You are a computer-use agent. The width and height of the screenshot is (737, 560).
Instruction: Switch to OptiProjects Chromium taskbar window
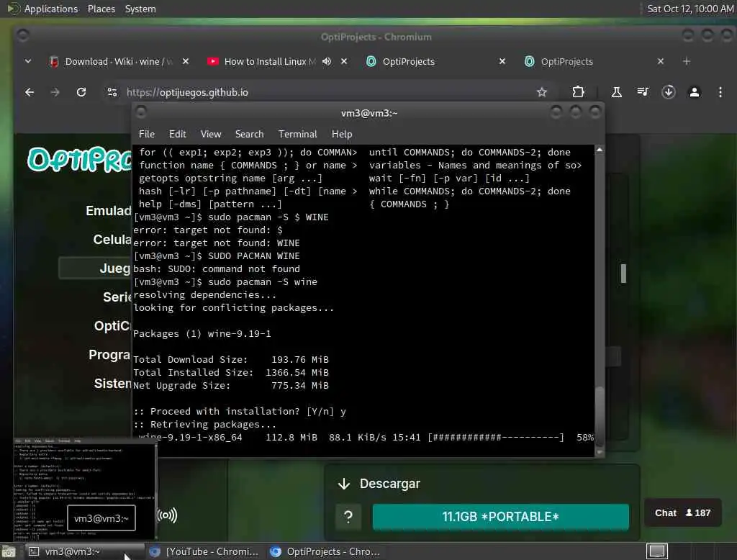point(325,551)
